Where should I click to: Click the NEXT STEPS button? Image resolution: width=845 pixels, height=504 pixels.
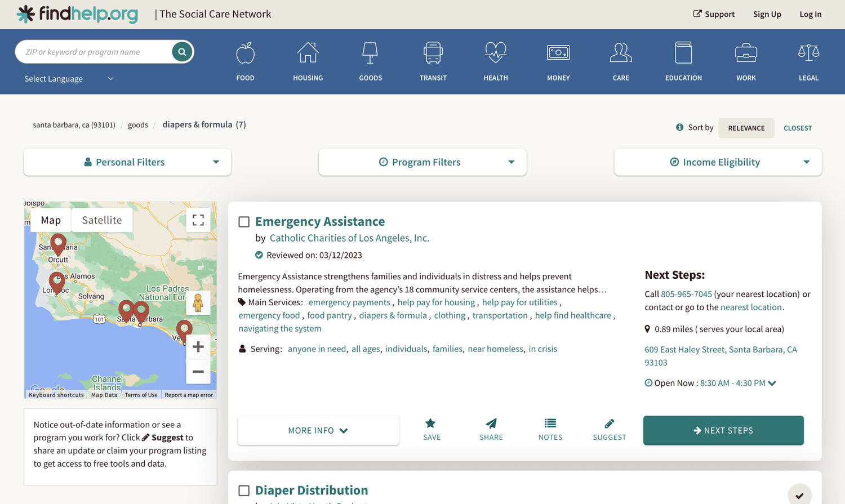point(723,430)
